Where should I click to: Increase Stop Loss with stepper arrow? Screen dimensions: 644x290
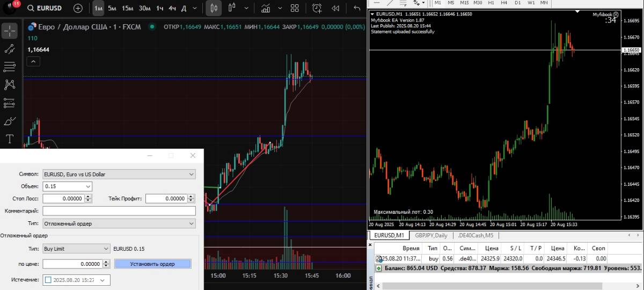(x=89, y=197)
